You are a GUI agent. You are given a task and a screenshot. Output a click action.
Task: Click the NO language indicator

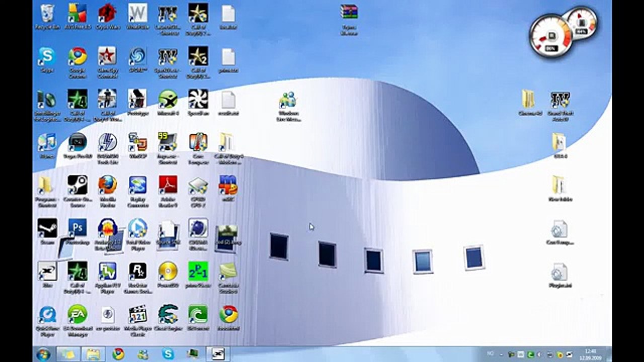point(491,354)
